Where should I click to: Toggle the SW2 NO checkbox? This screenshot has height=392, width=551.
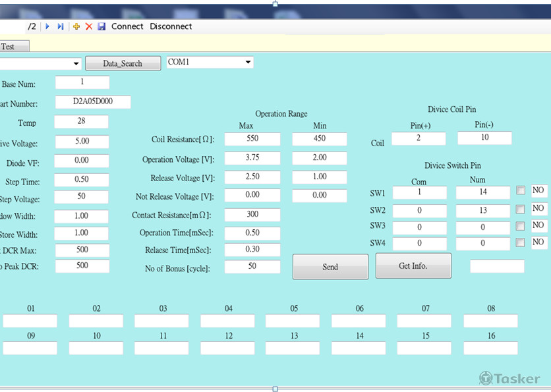(521, 209)
